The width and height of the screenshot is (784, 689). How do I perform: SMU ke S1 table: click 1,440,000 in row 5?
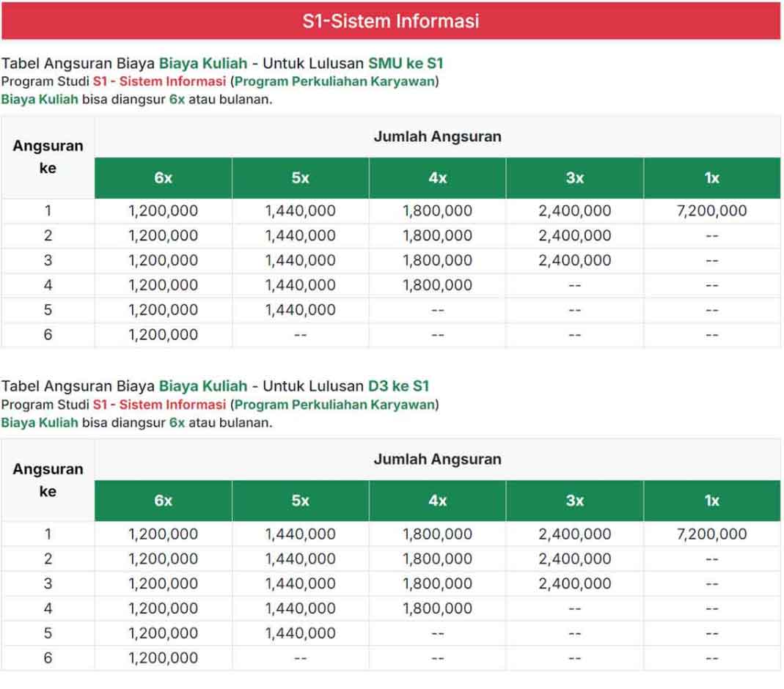301,310
